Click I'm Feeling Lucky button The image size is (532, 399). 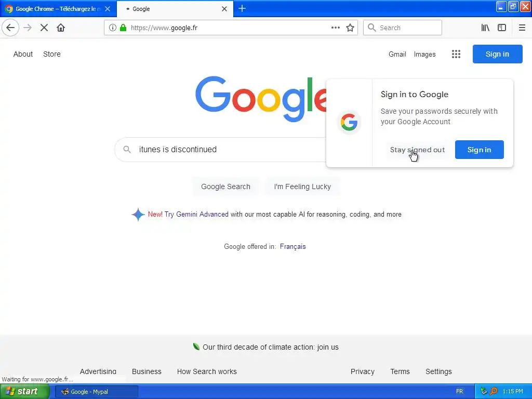coord(302,187)
